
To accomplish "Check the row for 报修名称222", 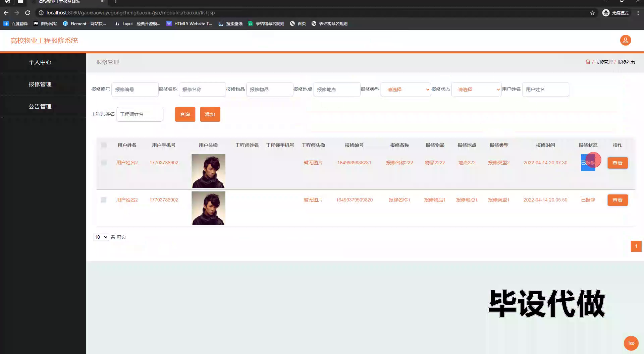I will point(104,163).
